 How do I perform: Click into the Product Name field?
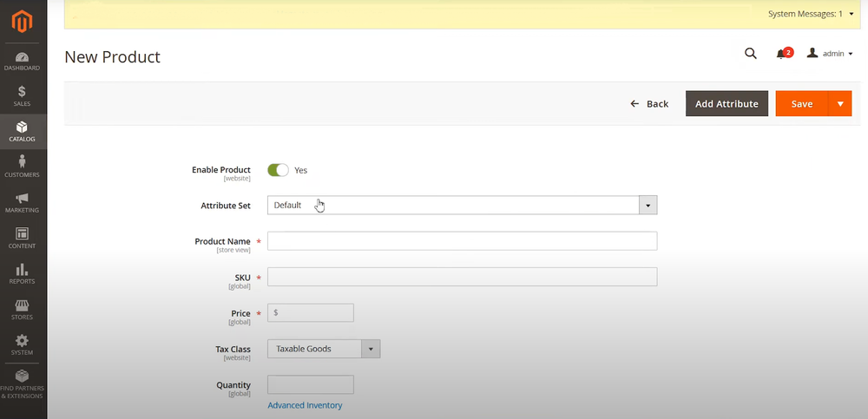(462, 241)
